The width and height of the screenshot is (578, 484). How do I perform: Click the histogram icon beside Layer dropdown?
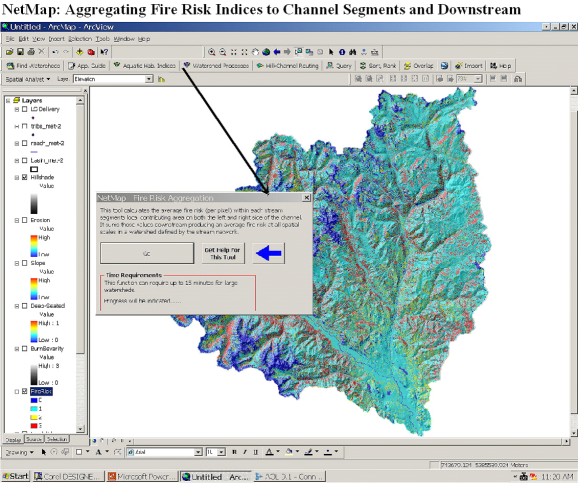pyautogui.click(x=161, y=79)
